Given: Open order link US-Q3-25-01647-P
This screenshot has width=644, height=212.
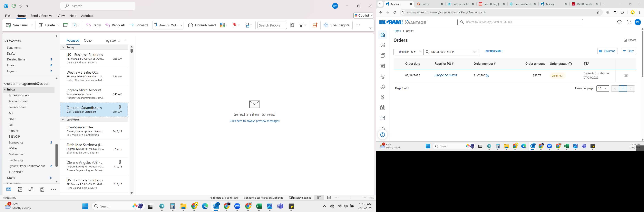Looking at the screenshot, I should tap(446, 75).
